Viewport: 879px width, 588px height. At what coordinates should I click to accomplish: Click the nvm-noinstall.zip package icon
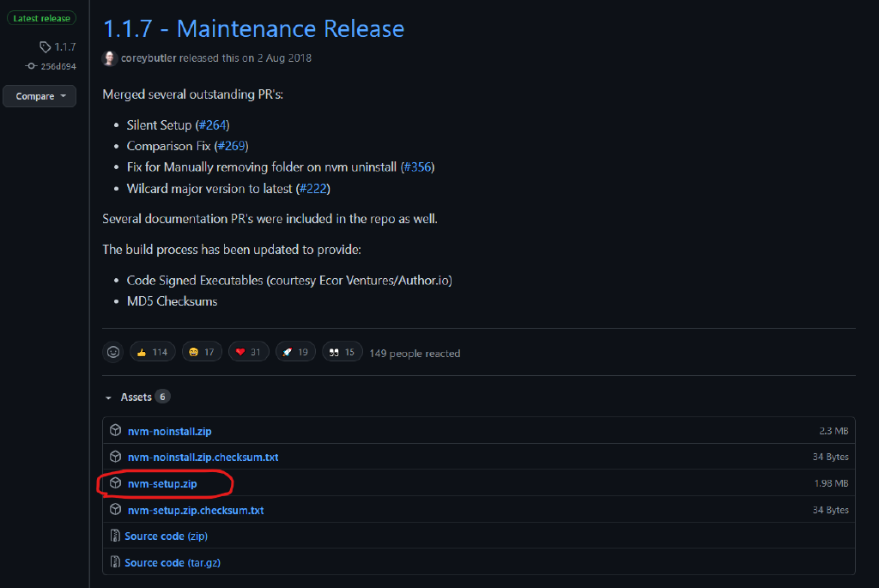(115, 430)
